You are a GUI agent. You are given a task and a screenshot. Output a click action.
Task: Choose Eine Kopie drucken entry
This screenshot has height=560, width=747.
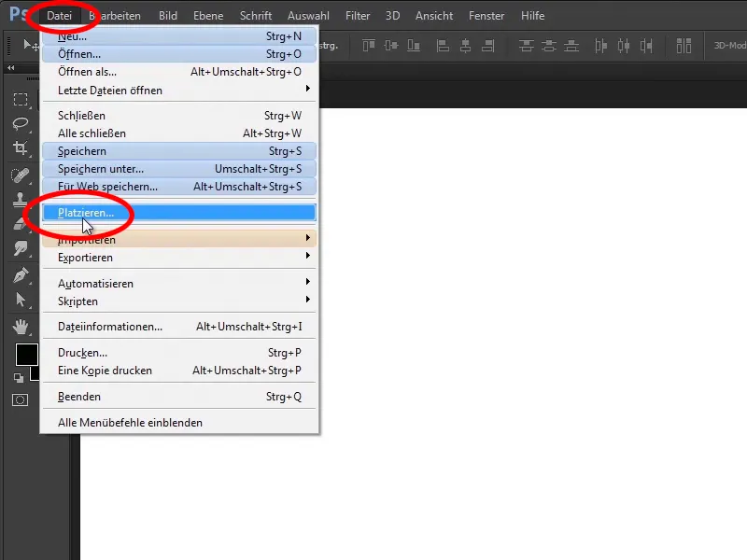[x=179, y=371]
